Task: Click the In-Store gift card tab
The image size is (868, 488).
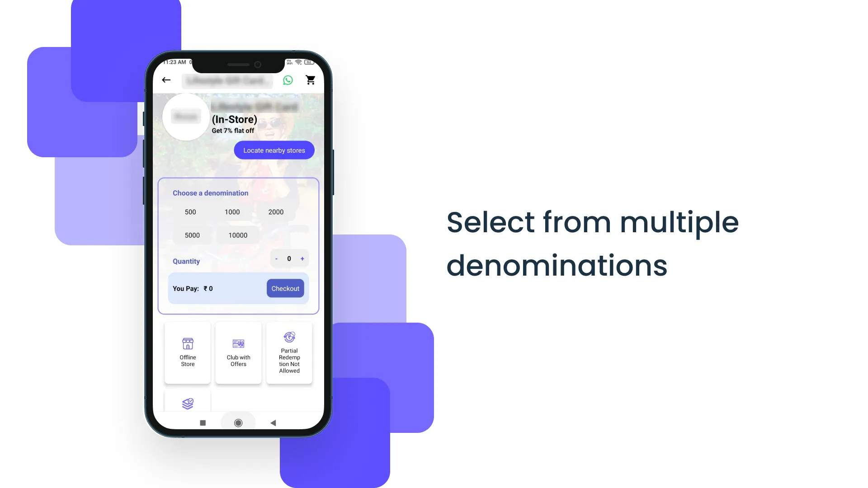Action: [234, 119]
